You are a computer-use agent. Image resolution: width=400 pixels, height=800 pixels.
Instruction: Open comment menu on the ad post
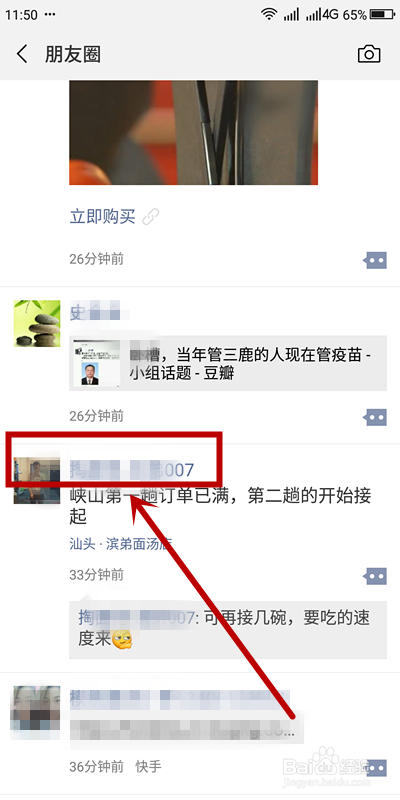pos(375,260)
